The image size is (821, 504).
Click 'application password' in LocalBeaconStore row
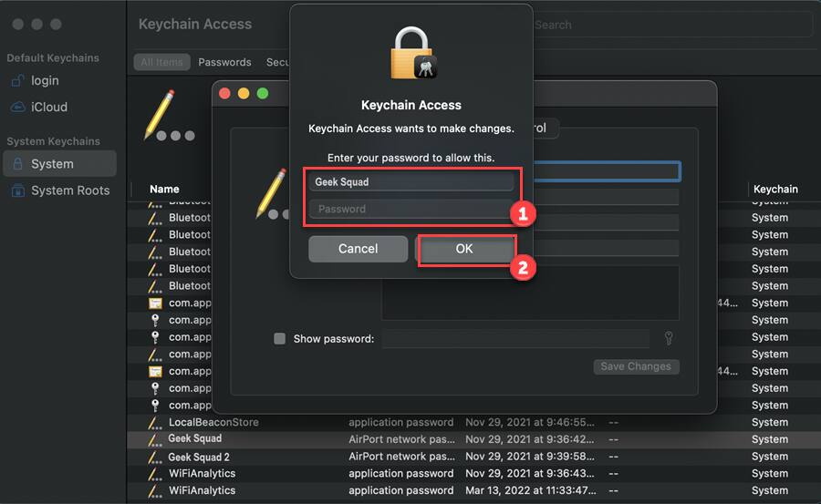(401, 422)
